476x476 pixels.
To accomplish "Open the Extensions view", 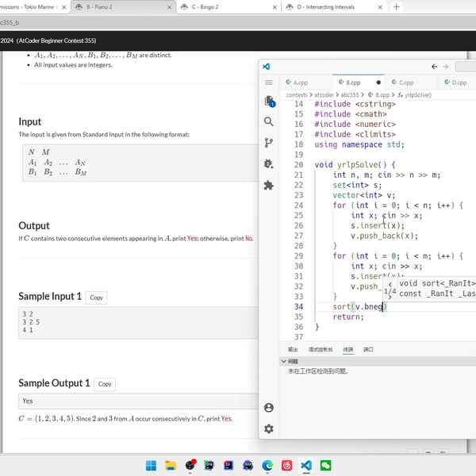I will 269,185.
